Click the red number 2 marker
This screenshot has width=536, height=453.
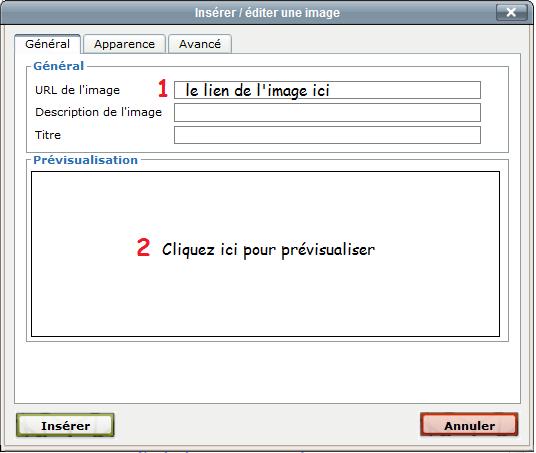coord(143,247)
